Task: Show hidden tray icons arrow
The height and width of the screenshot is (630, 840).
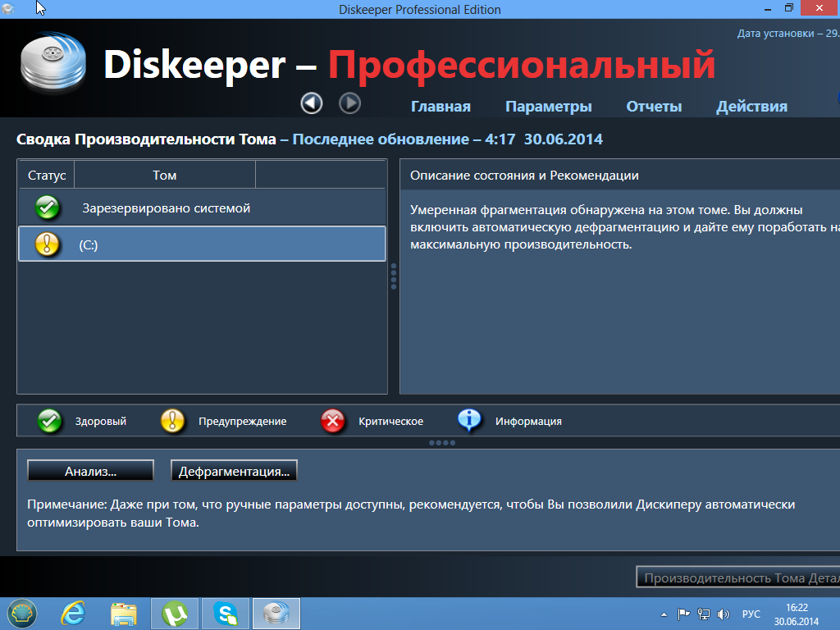Action: point(664,614)
